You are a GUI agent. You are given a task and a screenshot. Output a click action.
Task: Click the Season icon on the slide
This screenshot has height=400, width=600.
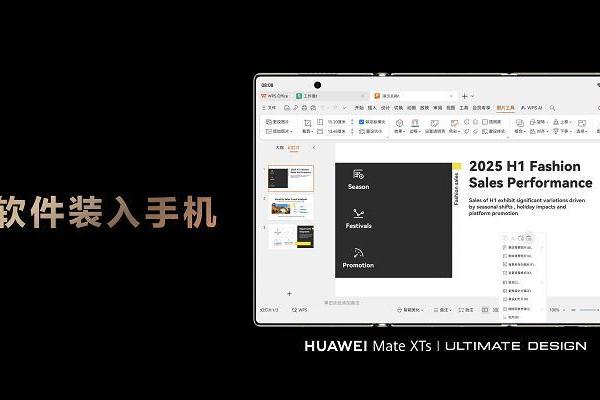(358, 175)
